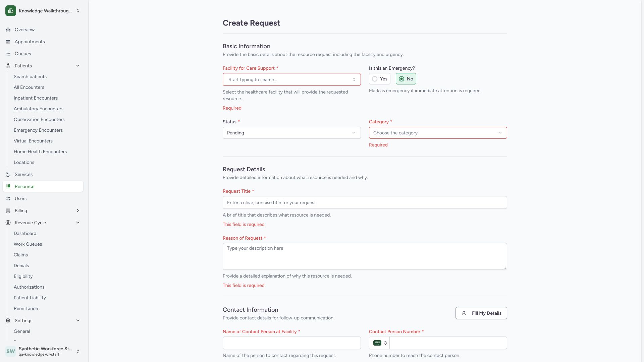Open the Status dropdown showing Pending
Image resolution: width=644 pixels, height=362 pixels.
(292, 133)
